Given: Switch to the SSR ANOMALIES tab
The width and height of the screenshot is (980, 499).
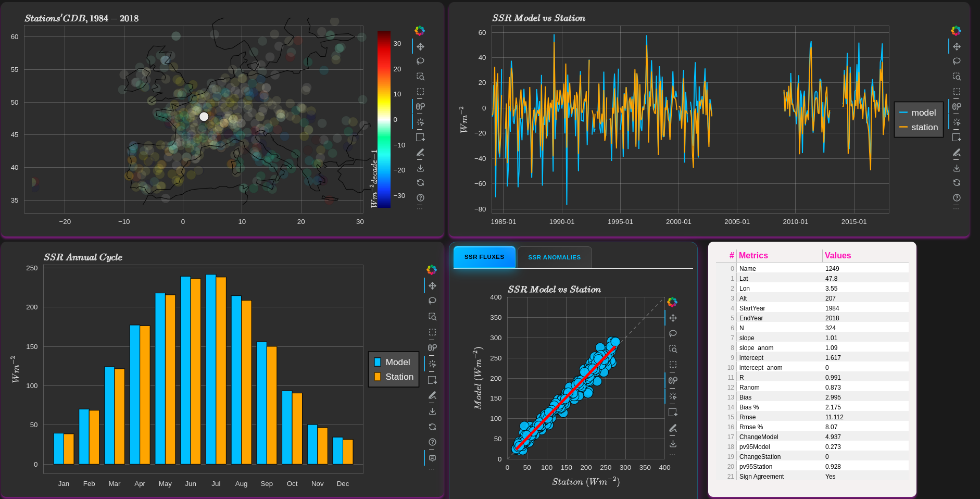Looking at the screenshot, I should click(x=554, y=257).
